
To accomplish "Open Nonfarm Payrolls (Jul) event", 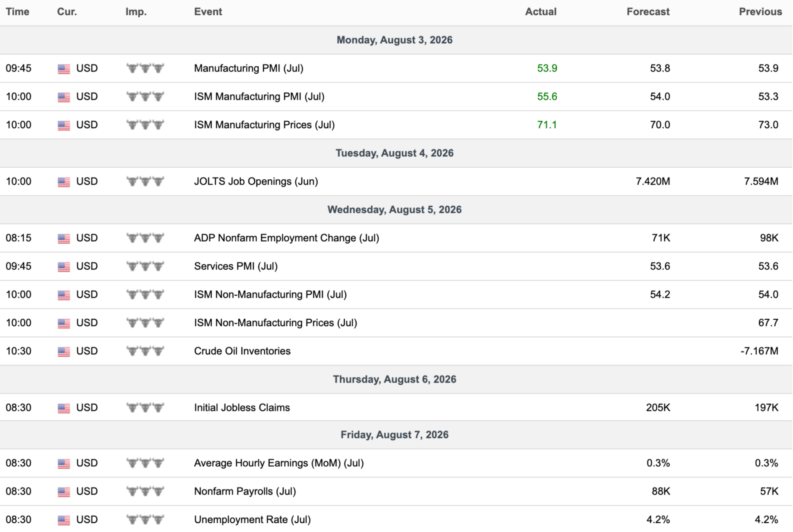I will click(x=245, y=492).
